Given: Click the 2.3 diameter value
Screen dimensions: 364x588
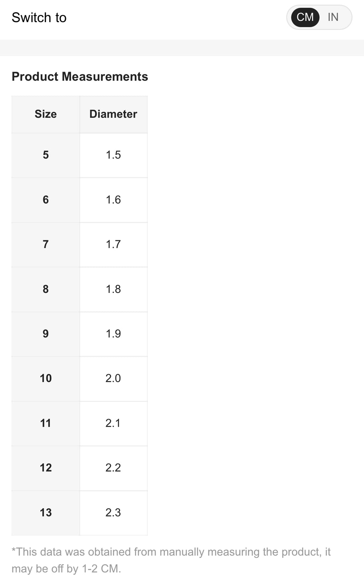Looking at the screenshot, I should (113, 513).
